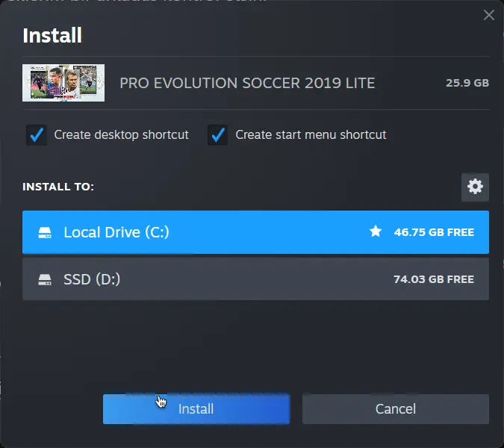The image size is (504, 448).
Task: Click the drive icon beside Local Drive (C:)
Action: point(45,232)
